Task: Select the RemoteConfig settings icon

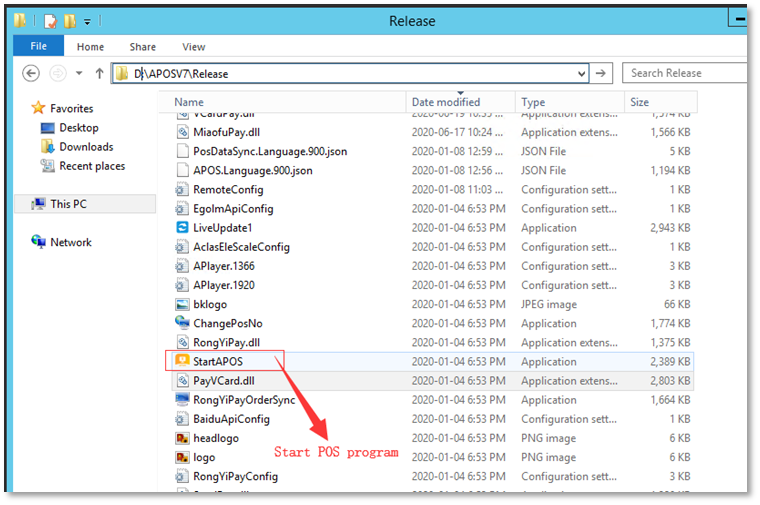Action: 182,189
